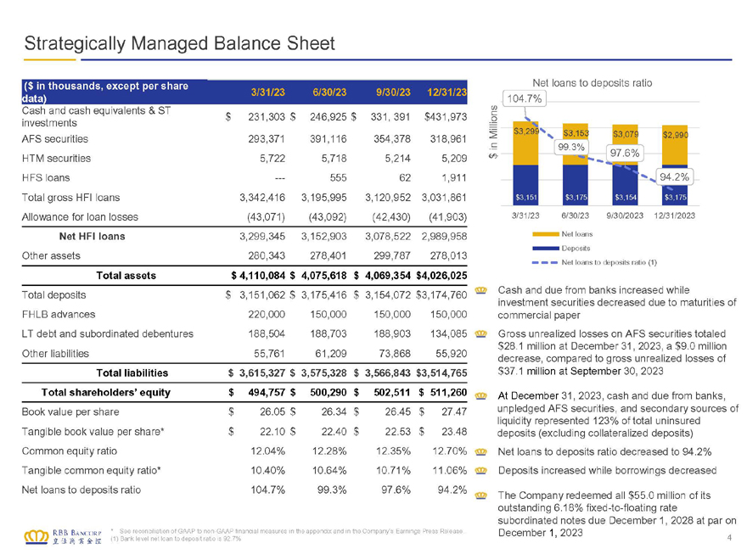The image size is (747, 560).
Task: Click the 'Tangible book value per share*' label
Action: point(93,431)
